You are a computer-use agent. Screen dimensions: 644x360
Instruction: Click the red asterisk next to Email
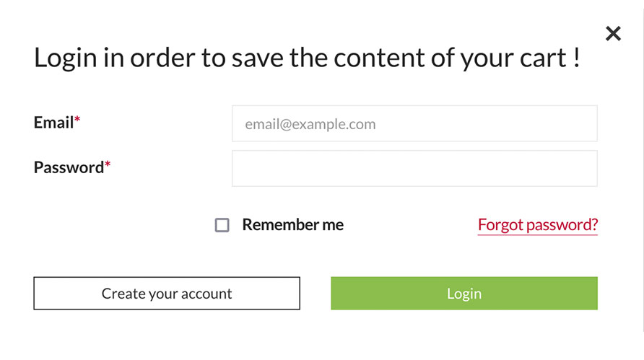(x=77, y=120)
